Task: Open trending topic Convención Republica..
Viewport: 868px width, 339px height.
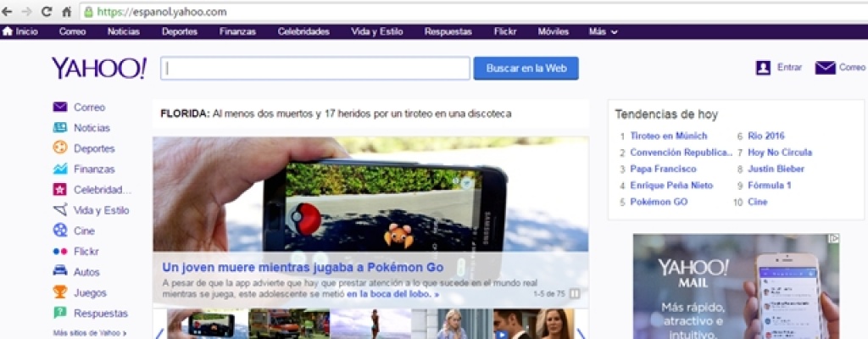Action: (682, 153)
